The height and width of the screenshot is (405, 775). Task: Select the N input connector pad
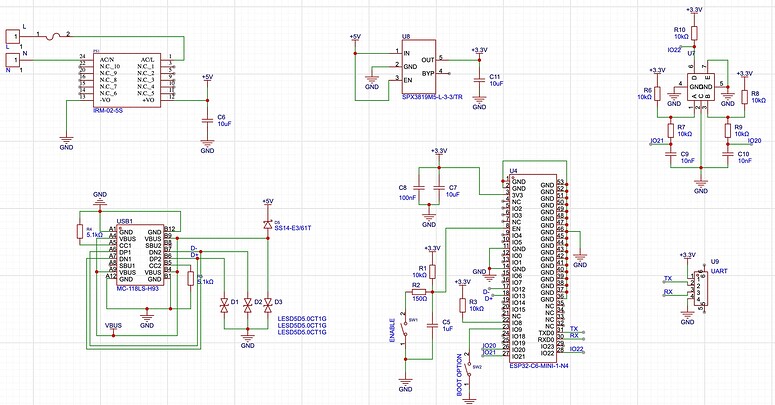[12, 60]
